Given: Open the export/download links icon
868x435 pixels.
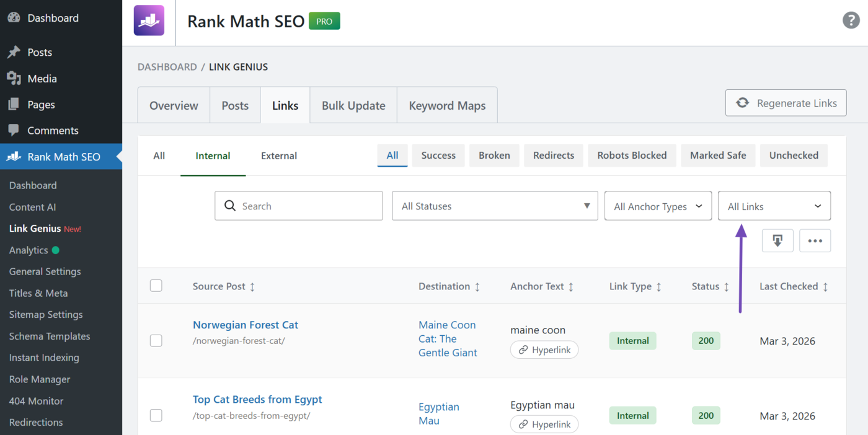Looking at the screenshot, I should pos(777,240).
